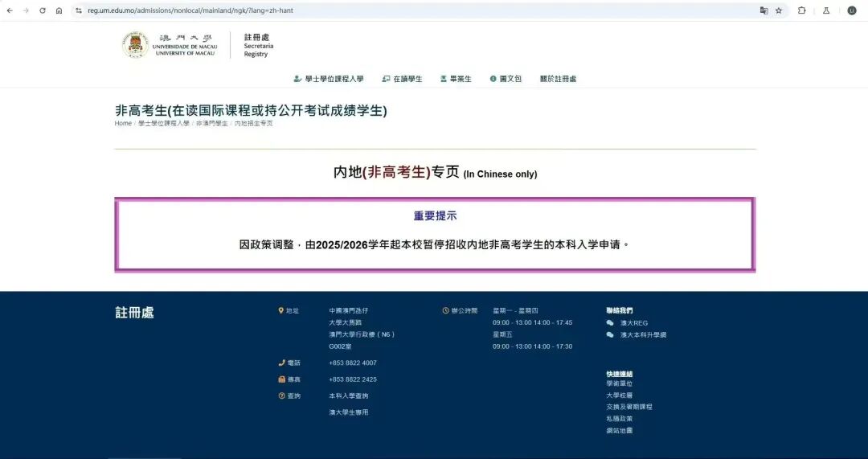868x459 pixels.
Task: Open the 學術單位 quick link
Action: click(x=620, y=383)
